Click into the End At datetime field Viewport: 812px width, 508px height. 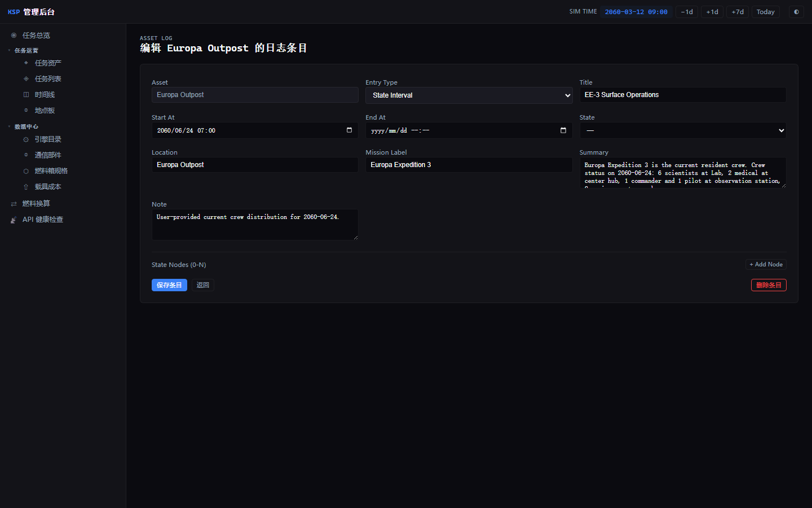(469, 130)
